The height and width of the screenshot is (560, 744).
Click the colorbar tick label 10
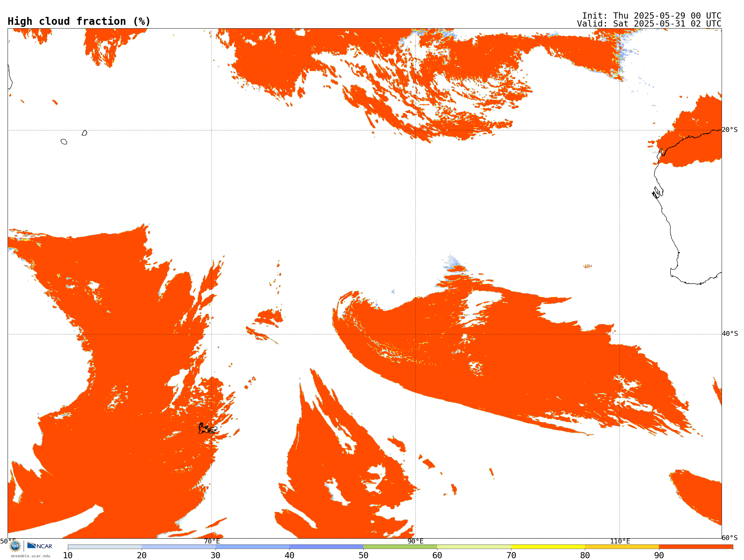(68, 556)
